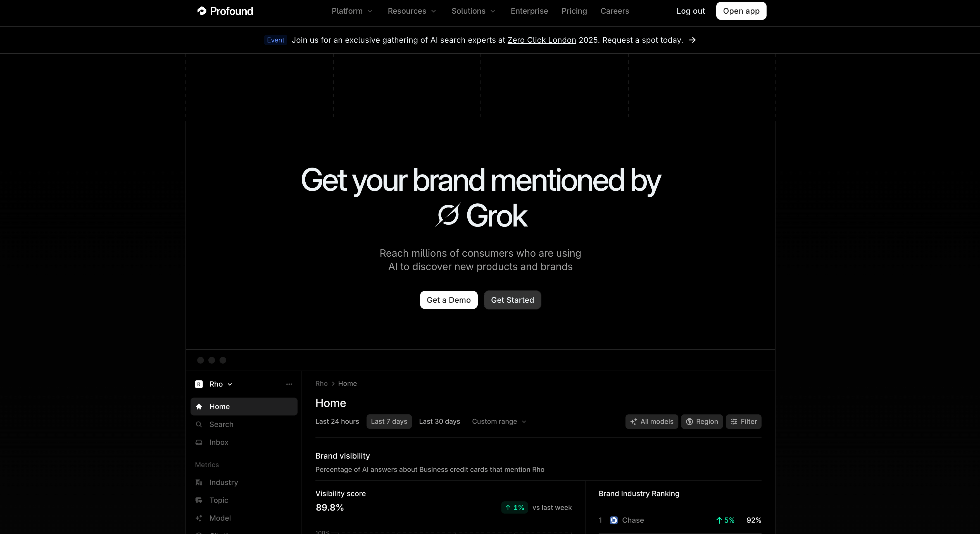Open the Zero Click London link

(542, 40)
